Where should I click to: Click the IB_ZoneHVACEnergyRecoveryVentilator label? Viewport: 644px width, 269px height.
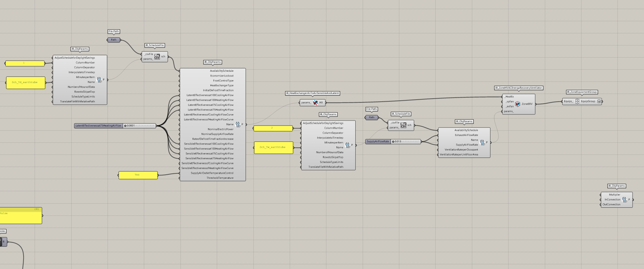(x=519, y=88)
